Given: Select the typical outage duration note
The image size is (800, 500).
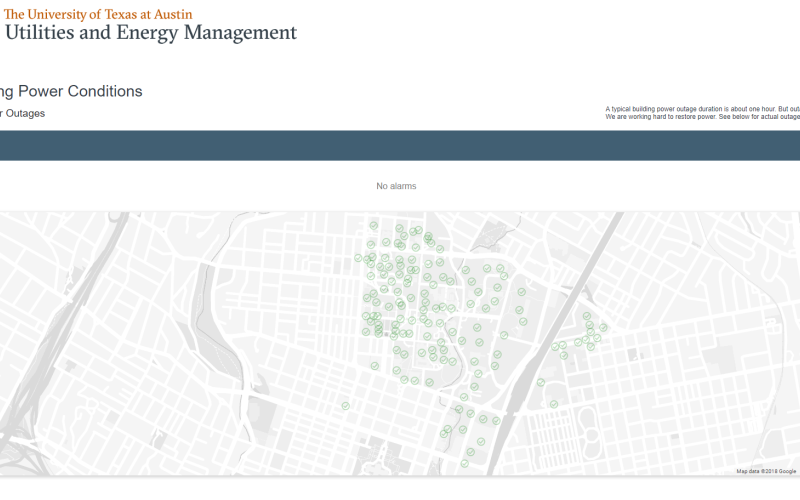Looking at the screenshot, I should (x=703, y=113).
